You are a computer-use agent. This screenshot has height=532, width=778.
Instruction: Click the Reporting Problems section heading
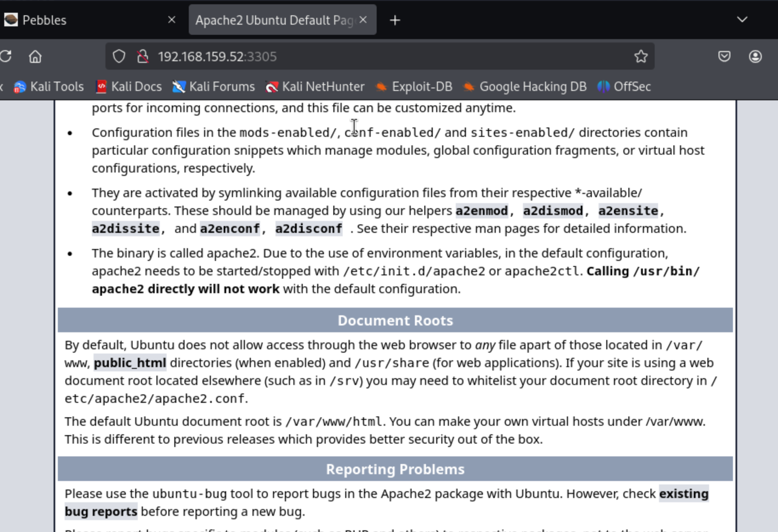click(395, 469)
